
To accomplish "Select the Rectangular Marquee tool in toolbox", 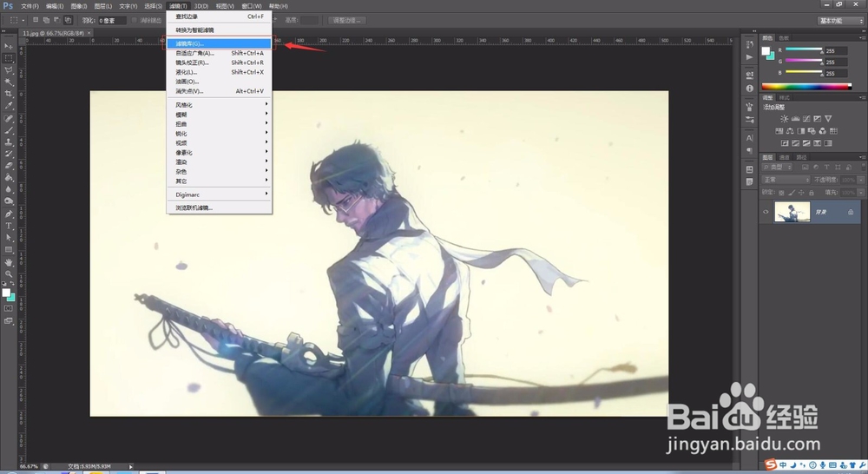I will [x=9, y=58].
